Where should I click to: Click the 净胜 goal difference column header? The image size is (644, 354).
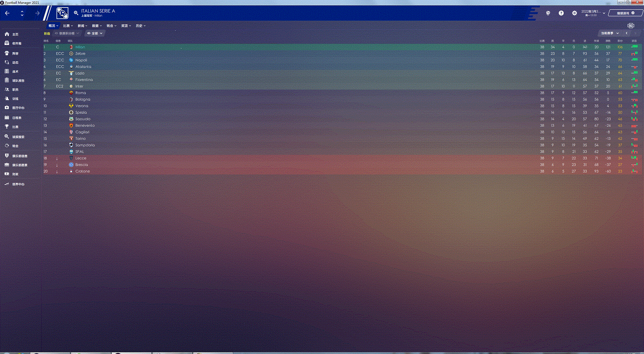pos(608,41)
